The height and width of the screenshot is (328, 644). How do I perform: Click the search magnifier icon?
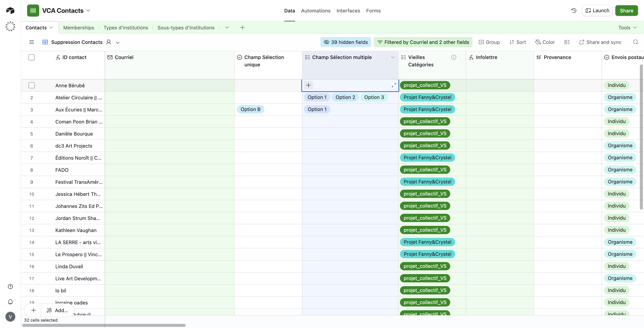(x=636, y=42)
